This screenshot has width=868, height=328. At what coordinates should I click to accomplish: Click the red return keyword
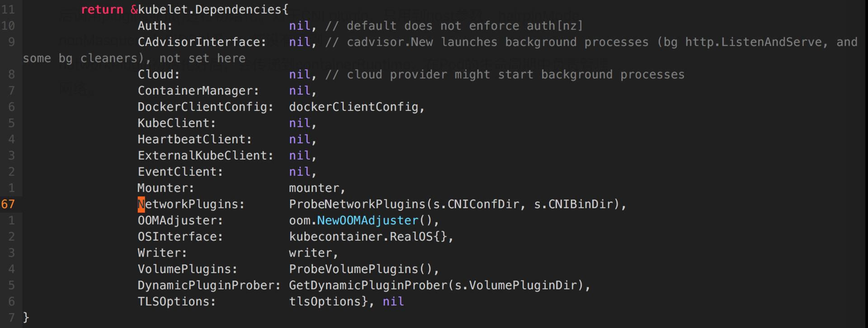coord(102,10)
